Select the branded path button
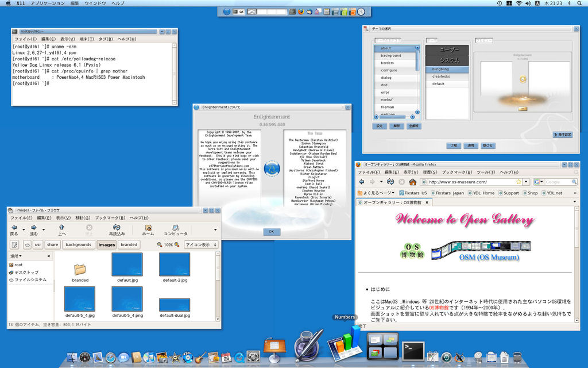 [x=129, y=245]
